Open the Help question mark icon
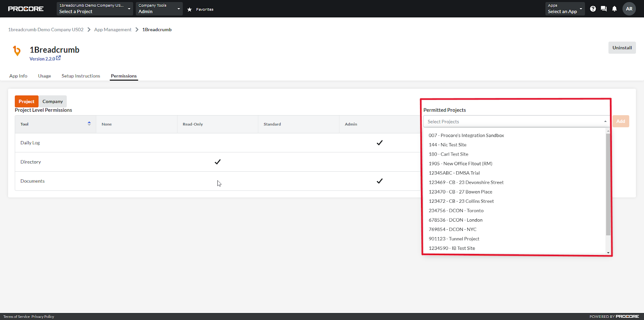Image resolution: width=644 pixels, height=320 pixels. [593, 9]
